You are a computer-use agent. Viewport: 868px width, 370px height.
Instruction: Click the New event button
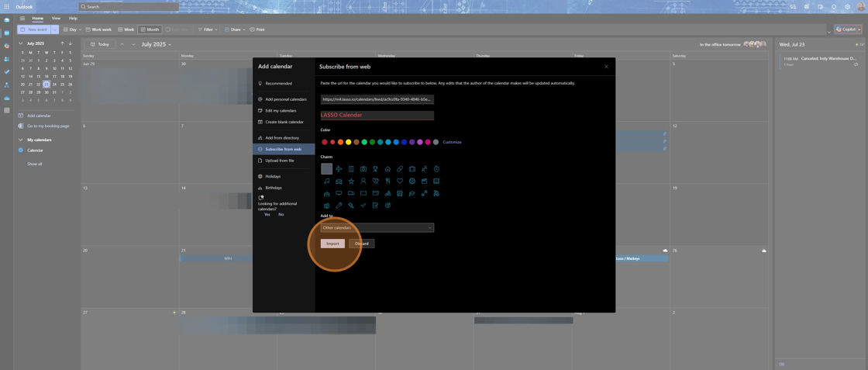pos(34,29)
